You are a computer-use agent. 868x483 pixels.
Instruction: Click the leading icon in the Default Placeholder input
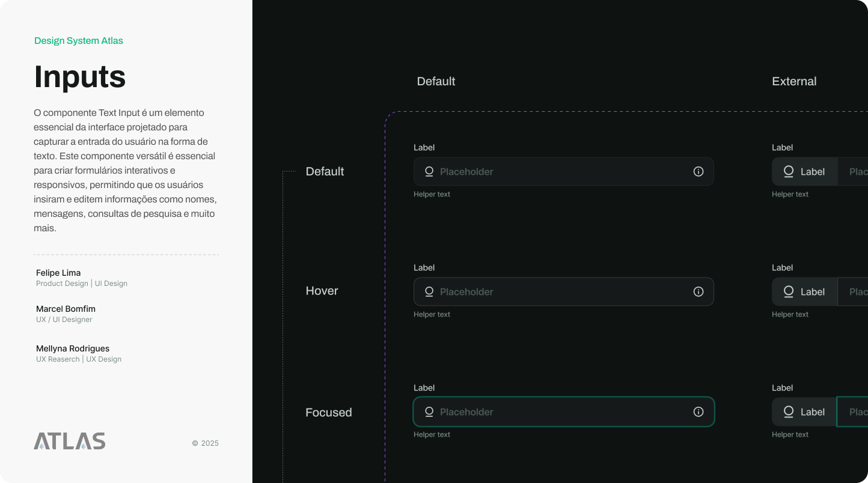(x=429, y=171)
